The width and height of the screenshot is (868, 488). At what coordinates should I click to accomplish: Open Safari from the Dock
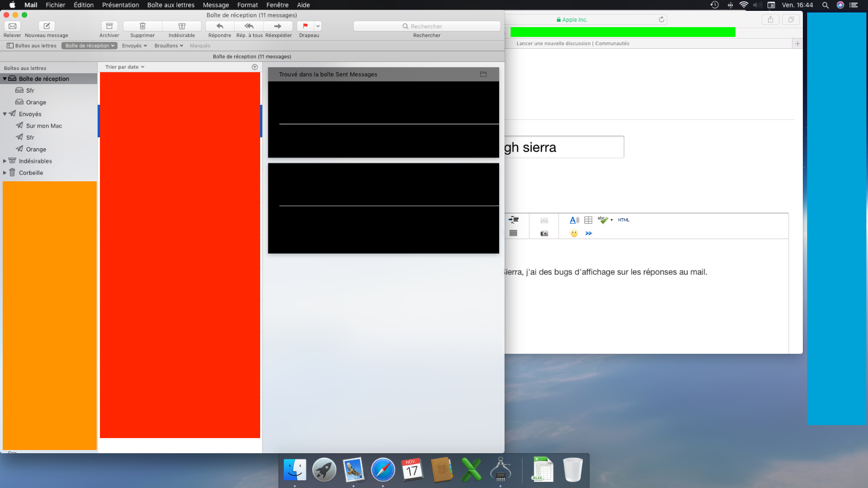pos(383,470)
